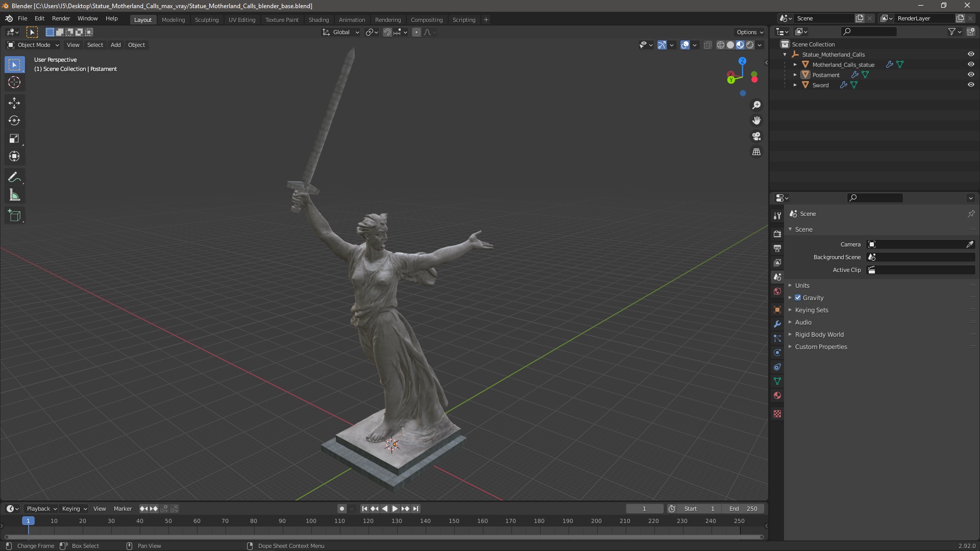Expand the Keying Sets panel
Screen dimensions: 980x551
[x=812, y=310]
